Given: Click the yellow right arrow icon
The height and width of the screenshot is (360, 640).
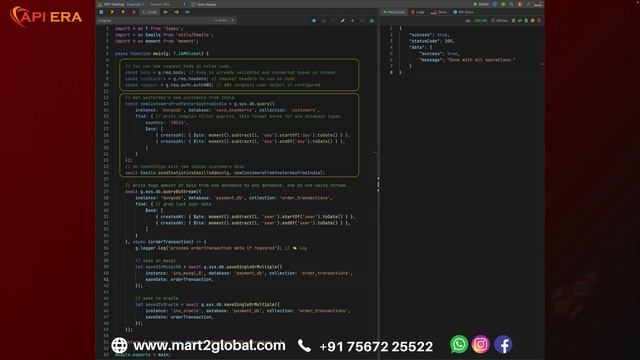Looking at the screenshot, I should pyautogui.click(x=177, y=12).
